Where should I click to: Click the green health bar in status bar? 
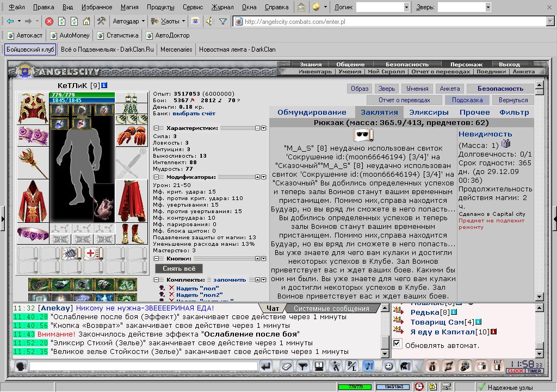(x=355, y=387)
